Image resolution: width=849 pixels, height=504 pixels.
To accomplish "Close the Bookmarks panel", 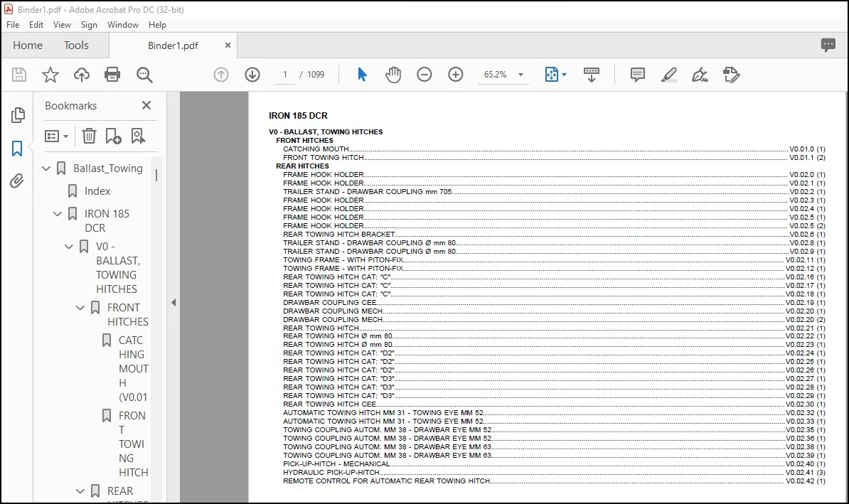I will (x=146, y=105).
